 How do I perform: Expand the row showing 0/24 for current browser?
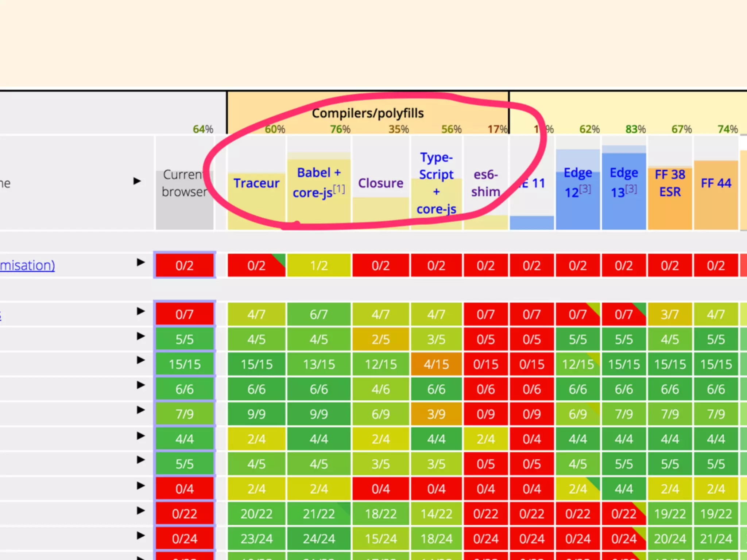pos(141,536)
